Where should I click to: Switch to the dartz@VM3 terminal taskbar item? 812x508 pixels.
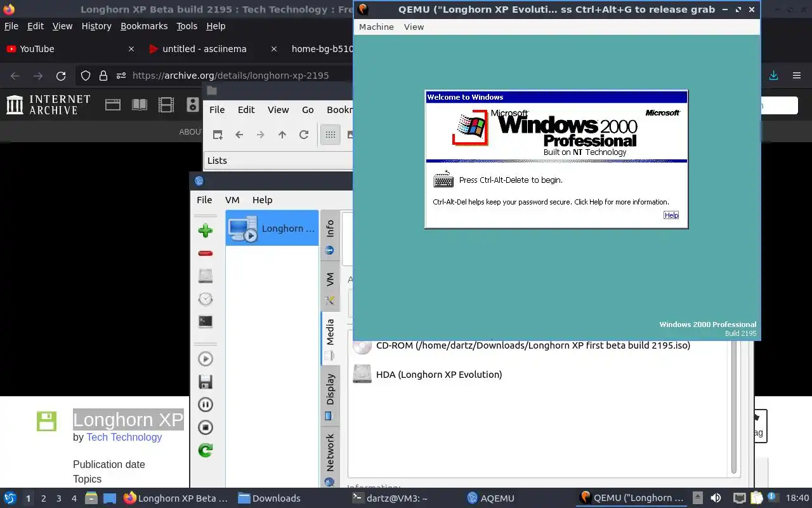point(391,498)
